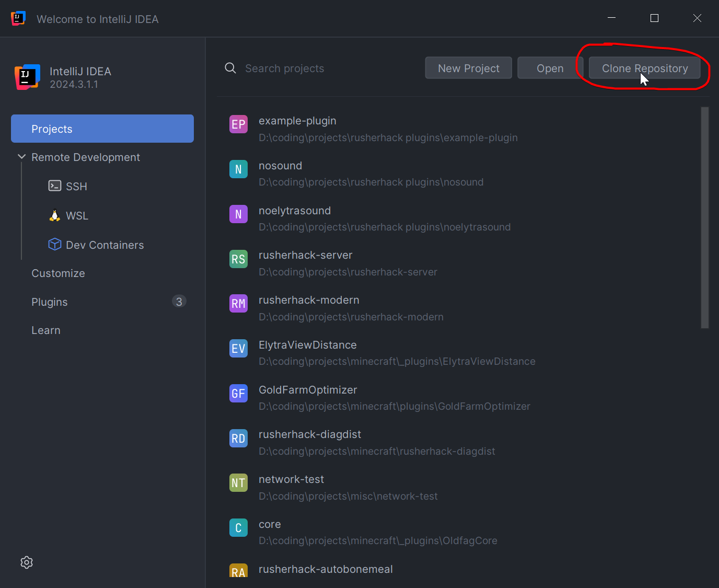Screen dimensions: 719x588
Task: Open the nosound project
Action: 280,166
